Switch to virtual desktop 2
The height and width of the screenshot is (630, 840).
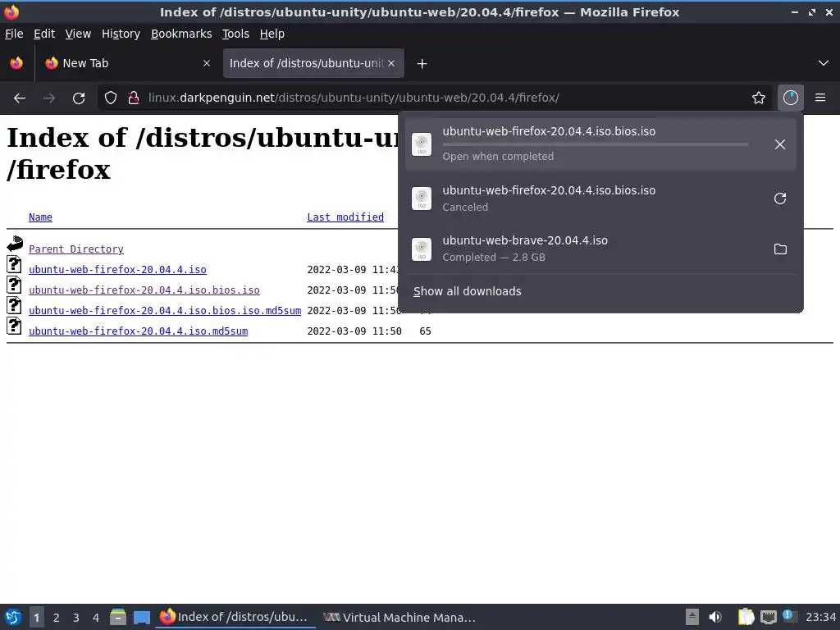pos(57,618)
